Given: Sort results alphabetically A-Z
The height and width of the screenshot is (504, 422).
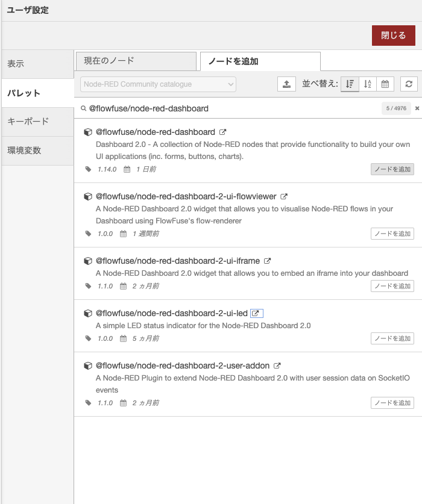Looking at the screenshot, I should tap(368, 84).
